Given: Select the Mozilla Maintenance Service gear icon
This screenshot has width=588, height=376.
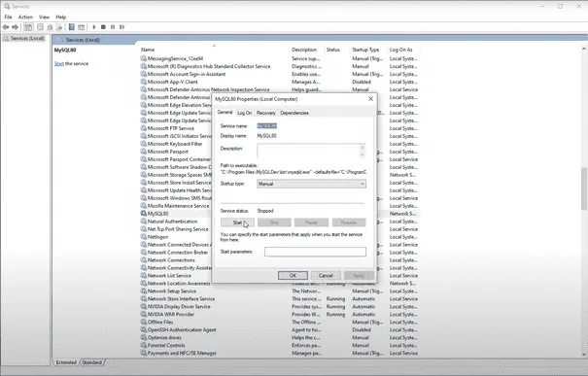Looking at the screenshot, I should [x=143, y=206].
